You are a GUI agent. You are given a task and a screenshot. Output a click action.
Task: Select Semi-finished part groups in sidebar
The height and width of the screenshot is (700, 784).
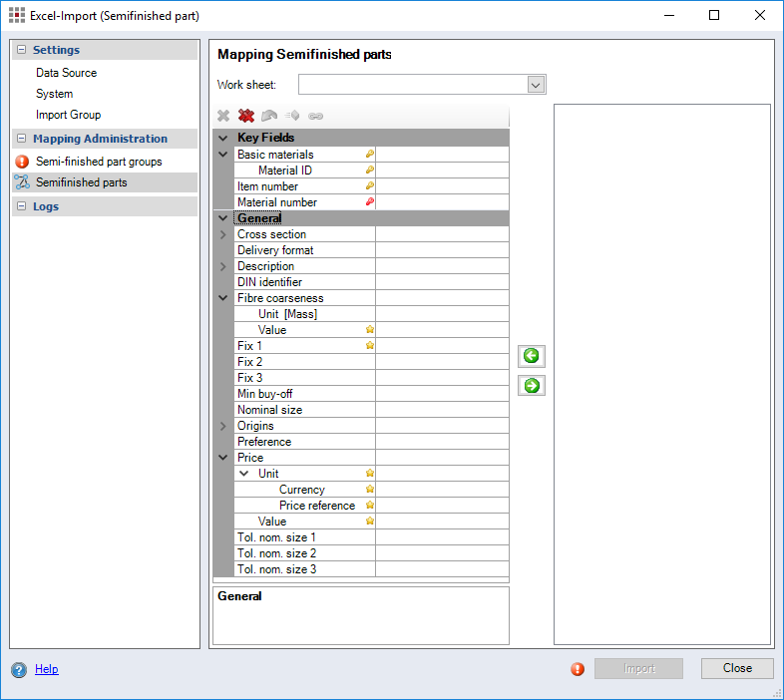tap(98, 162)
